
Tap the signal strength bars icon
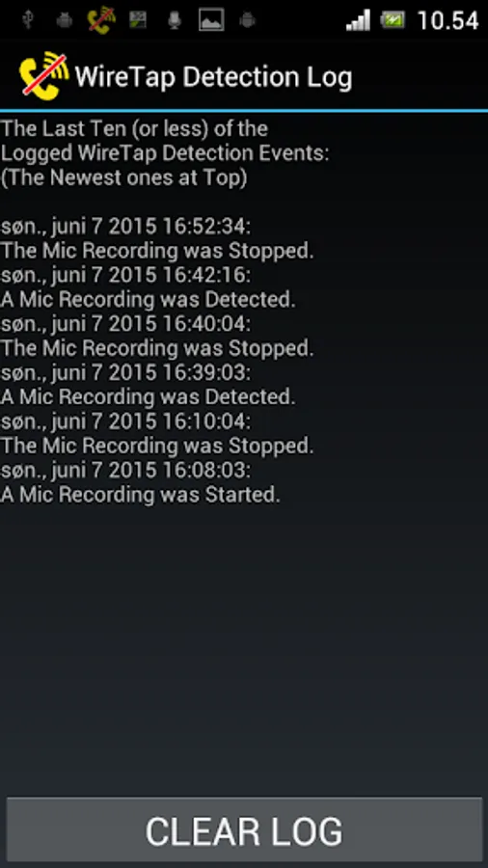click(x=358, y=20)
